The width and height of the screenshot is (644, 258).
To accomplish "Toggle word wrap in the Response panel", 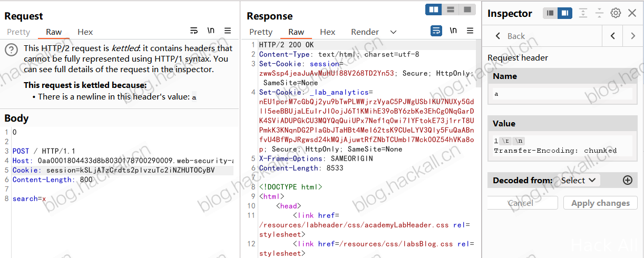I will tap(436, 31).
